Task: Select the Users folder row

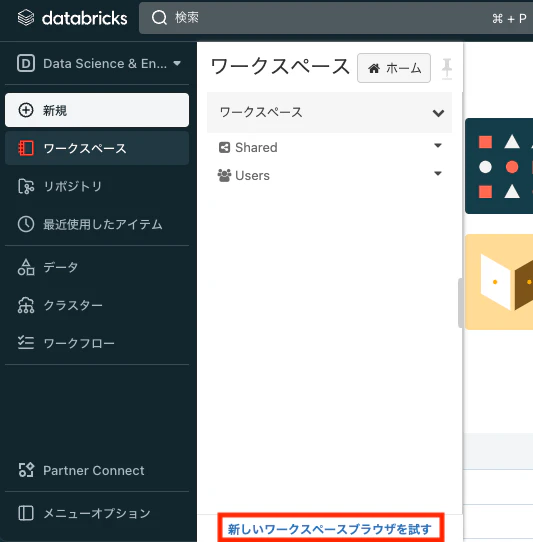Action: point(329,176)
